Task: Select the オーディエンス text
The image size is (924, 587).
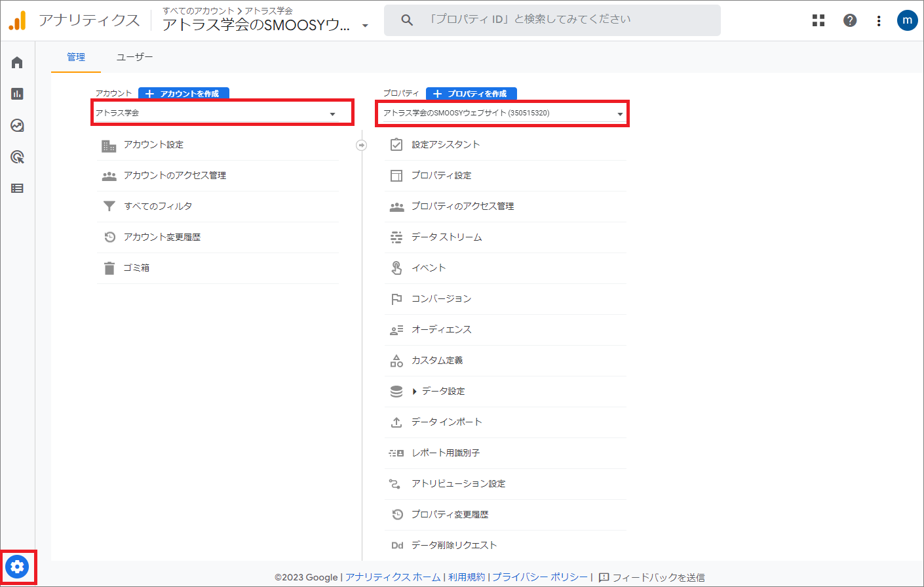Action: coord(441,330)
